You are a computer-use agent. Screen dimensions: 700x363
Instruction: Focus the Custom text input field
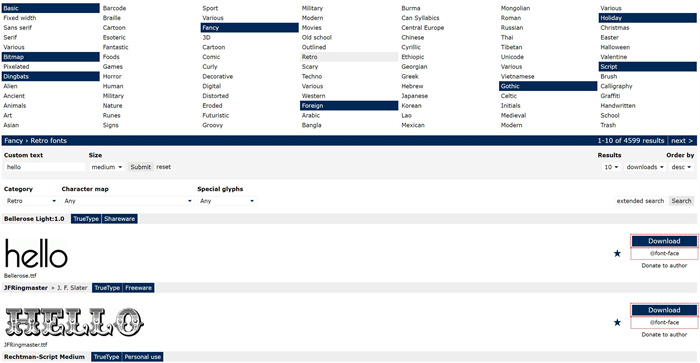45,167
